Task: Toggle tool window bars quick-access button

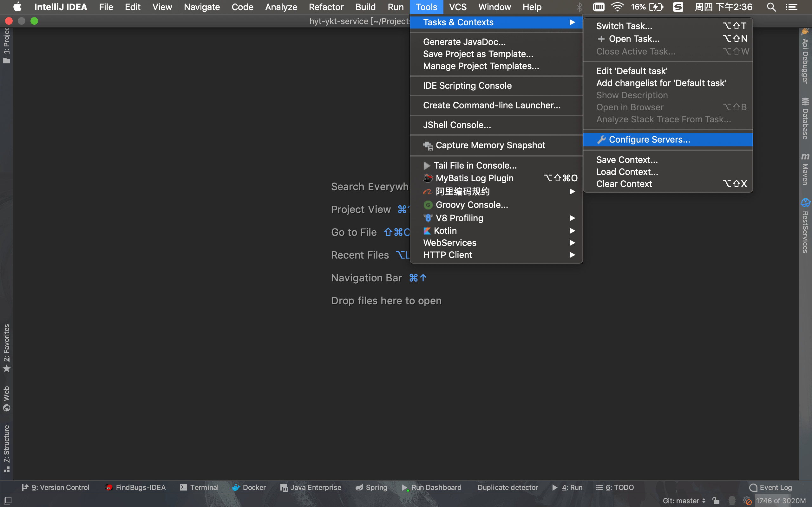Action: click(7, 501)
